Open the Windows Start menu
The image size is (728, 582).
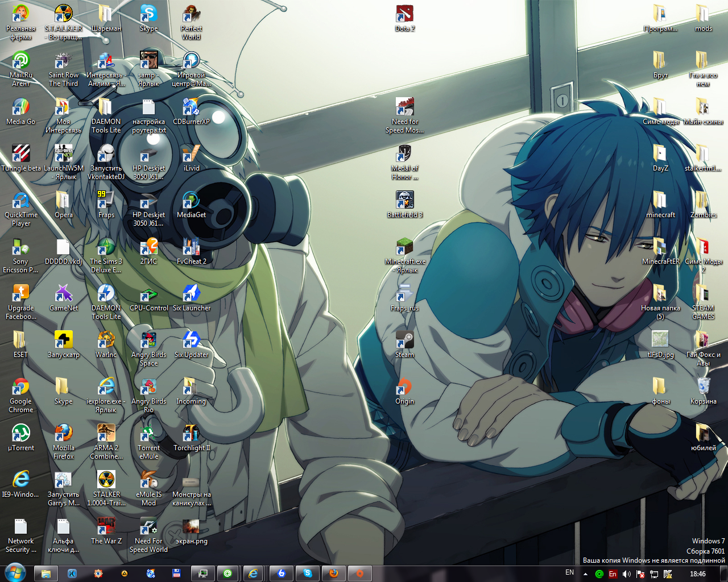coord(15,573)
